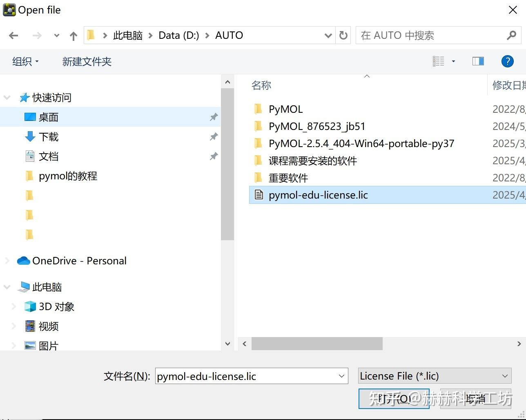
Task: Unpin 桌面 from Quick Access
Action: click(213, 117)
